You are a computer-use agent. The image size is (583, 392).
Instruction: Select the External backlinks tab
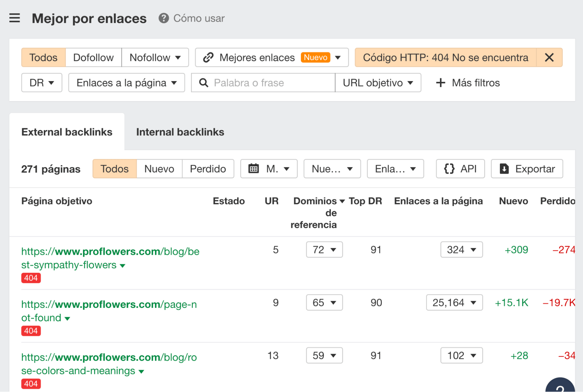pyautogui.click(x=66, y=132)
